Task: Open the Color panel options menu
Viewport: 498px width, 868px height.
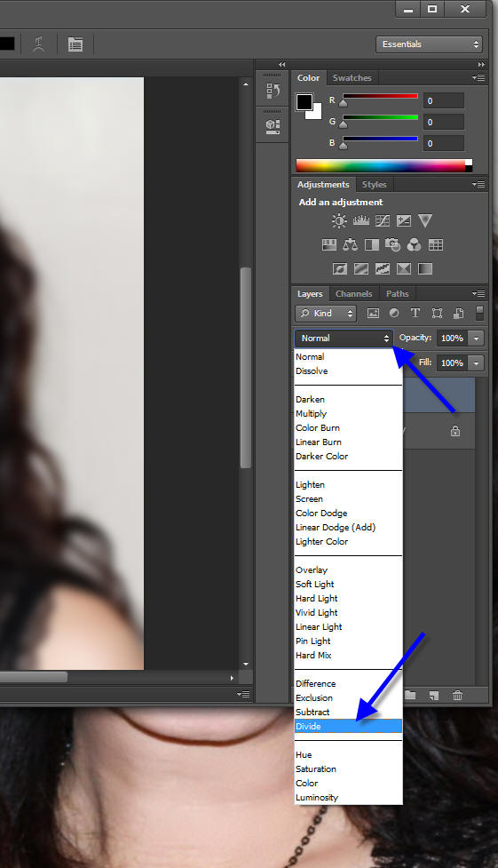Action: click(x=478, y=78)
